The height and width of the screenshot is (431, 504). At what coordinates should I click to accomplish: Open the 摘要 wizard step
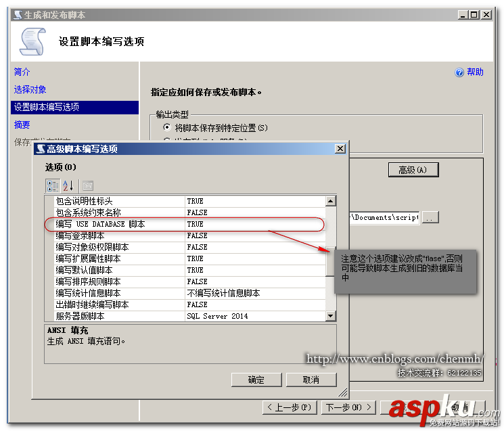coord(22,124)
